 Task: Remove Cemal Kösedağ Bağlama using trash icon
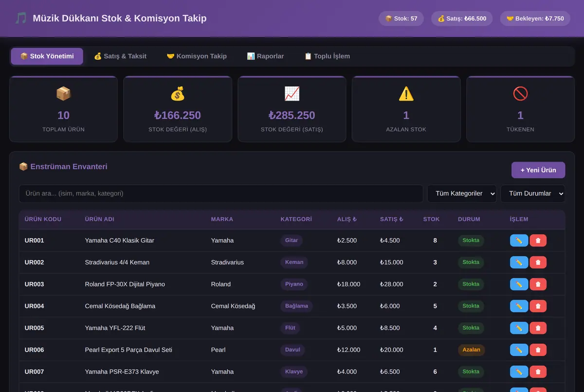click(x=538, y=306)
